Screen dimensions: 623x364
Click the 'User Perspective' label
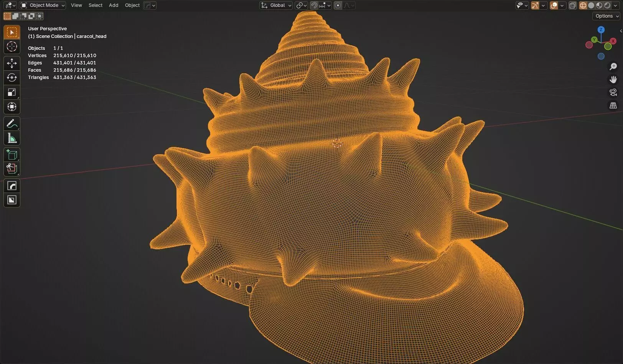(47, 29)
